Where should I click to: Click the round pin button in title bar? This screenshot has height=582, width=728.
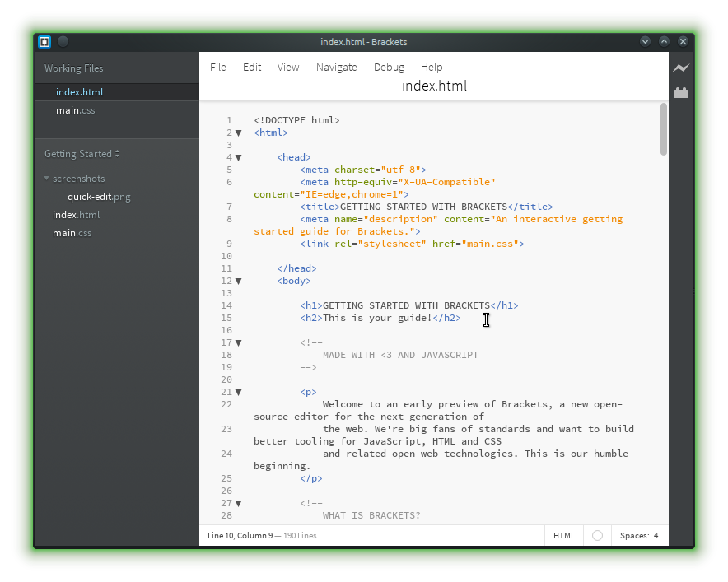click(63, 42)
